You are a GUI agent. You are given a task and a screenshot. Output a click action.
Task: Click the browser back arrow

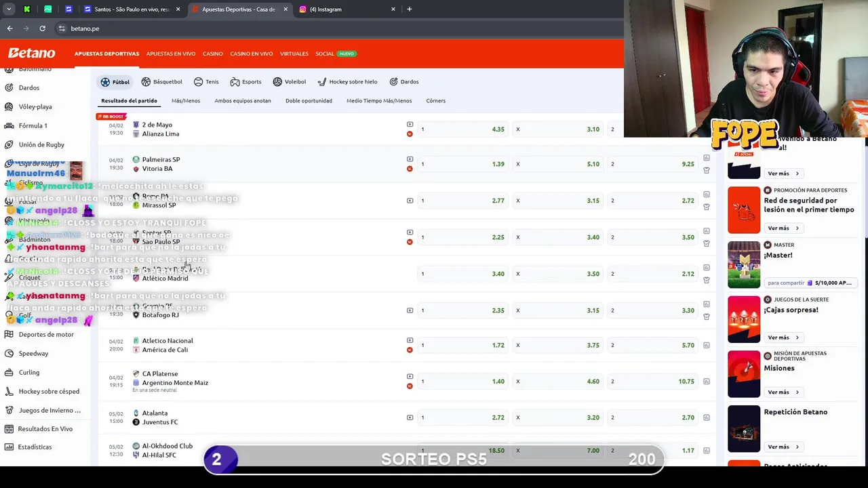tap(9, 28)
